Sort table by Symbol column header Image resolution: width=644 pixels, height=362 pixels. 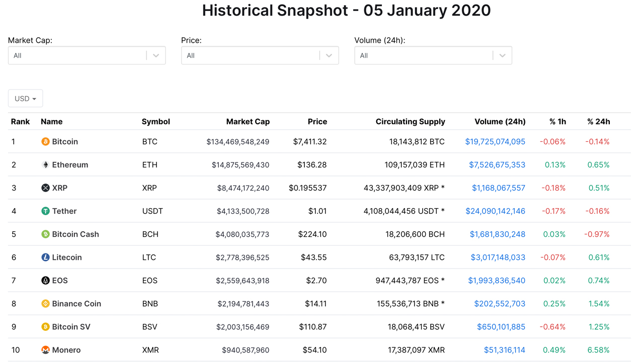(156, 122)
